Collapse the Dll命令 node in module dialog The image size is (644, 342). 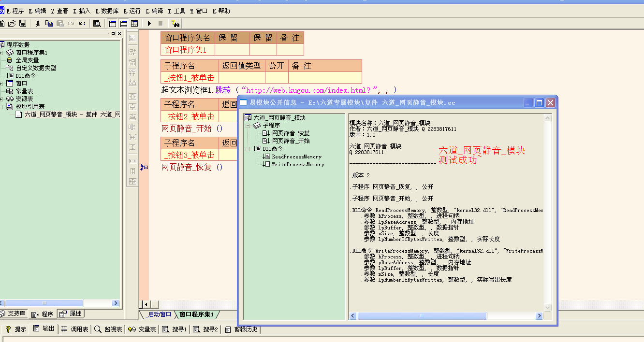(248, 149)
